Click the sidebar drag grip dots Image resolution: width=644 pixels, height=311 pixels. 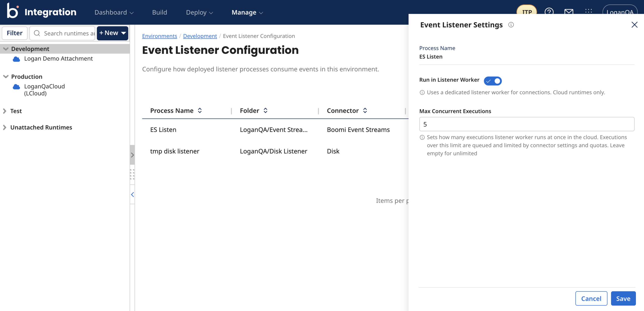tap(132, 174)
